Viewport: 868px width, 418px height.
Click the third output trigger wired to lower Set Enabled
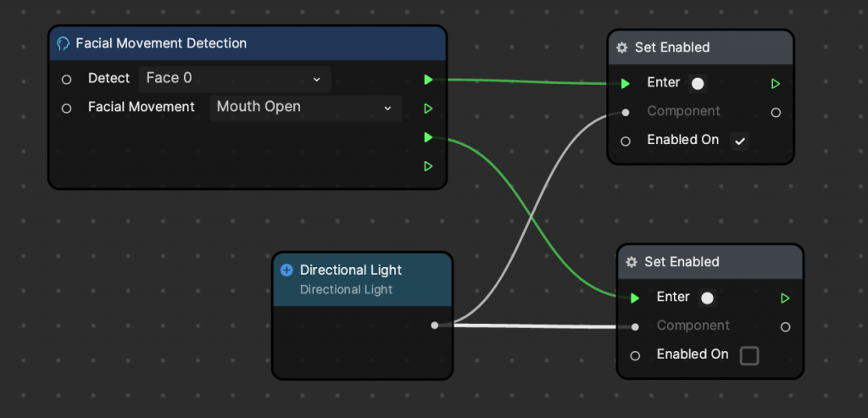(x=428, y=137)
